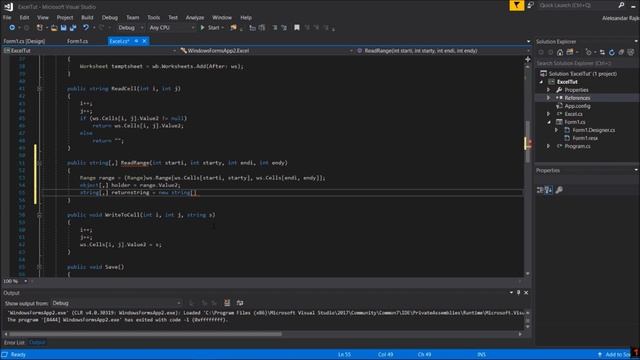Click the Navigate Backward toolbar icon
640x360 pixels.
(12, 28)
